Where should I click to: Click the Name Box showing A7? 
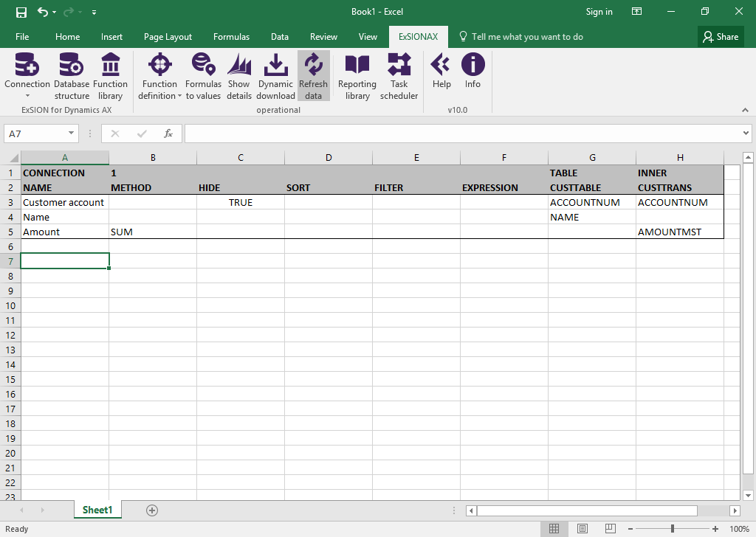[x=37, y=134]
